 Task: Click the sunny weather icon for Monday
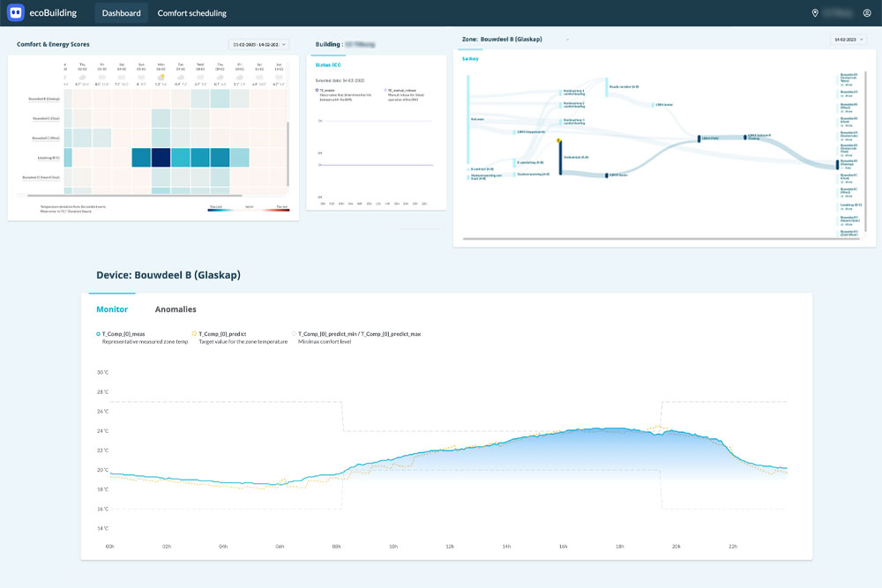(161, 78)
